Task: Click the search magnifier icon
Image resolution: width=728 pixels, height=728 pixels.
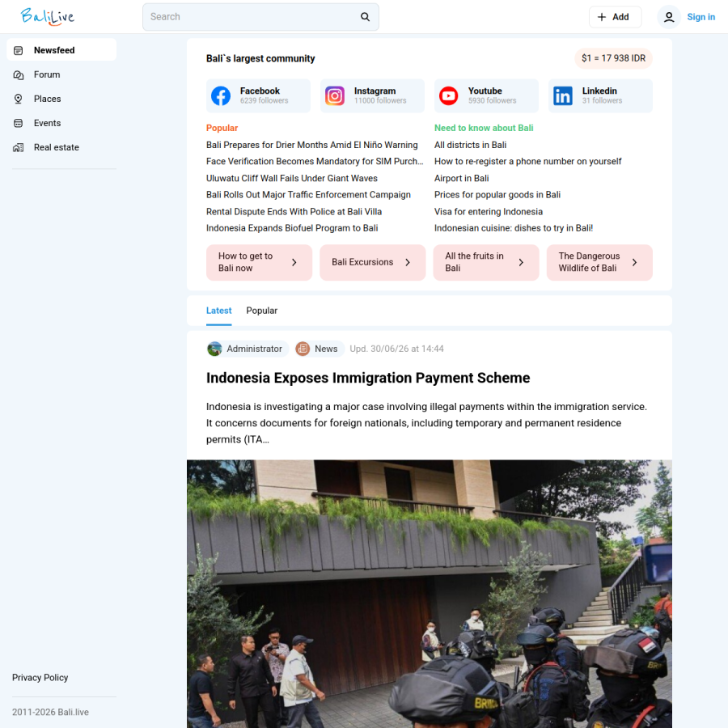Action: point(365,17)
